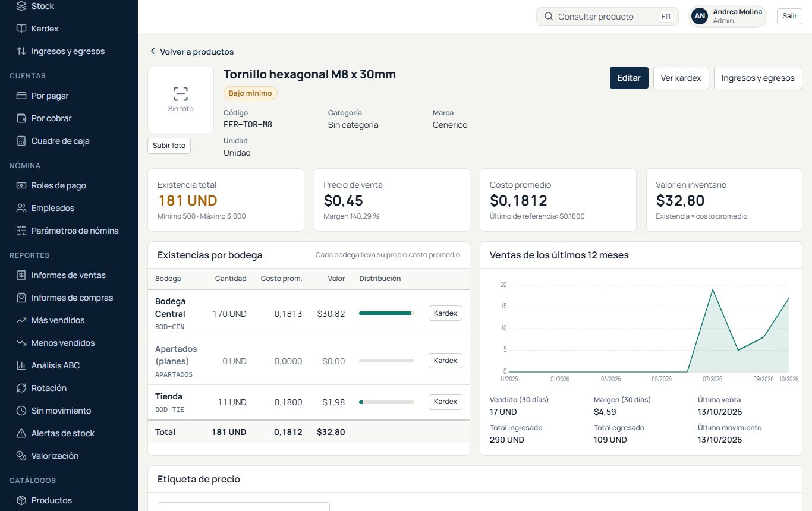Screen dimensions: 812x511
Task: Click the Andrea Molina user avatar
Action: (700, 17)
